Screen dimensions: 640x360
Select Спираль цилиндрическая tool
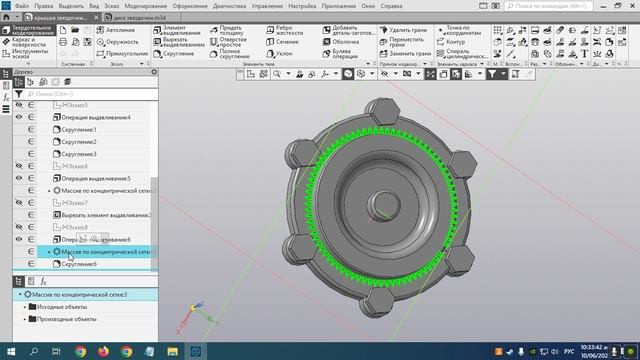point(462,54)
